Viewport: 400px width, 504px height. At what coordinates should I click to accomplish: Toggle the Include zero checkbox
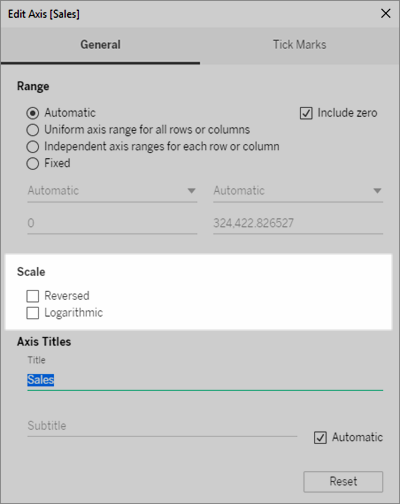coord(306,113)
